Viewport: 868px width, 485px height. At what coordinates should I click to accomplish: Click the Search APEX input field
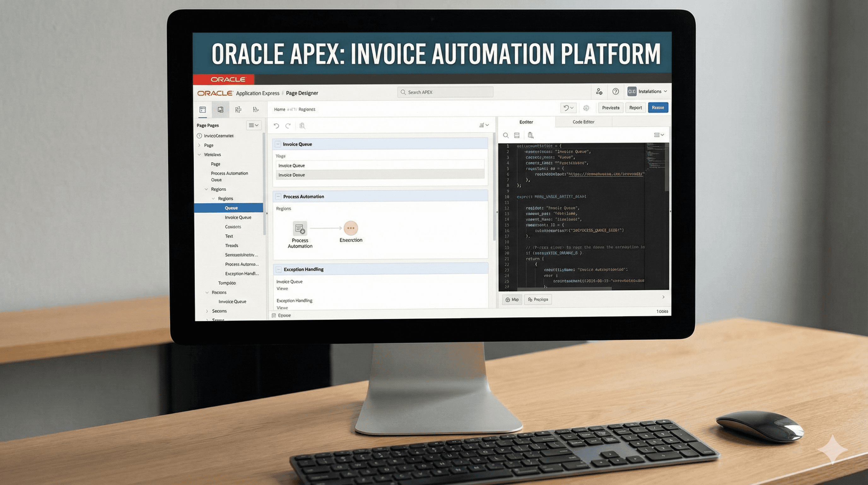pyautogui.click(x=445, y=93)
